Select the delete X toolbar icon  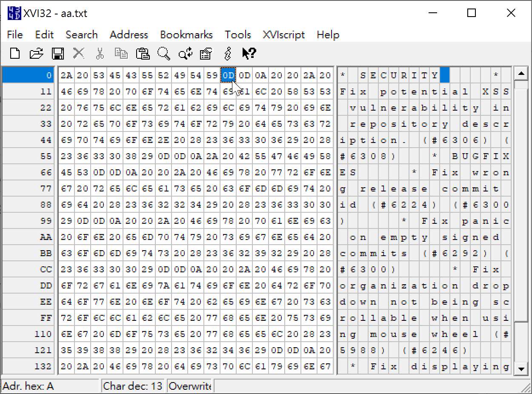click(x=78, y=54)
